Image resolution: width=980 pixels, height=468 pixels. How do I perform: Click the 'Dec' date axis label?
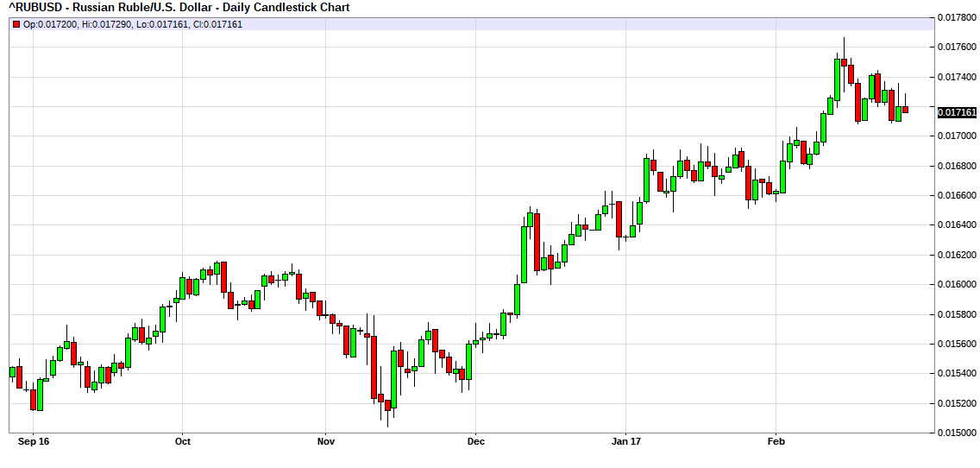(x=475, y=442)
